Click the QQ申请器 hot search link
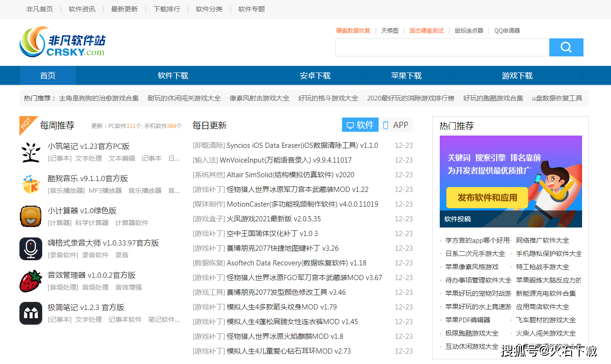The image size is (611, 364). (x=507, y=30)
